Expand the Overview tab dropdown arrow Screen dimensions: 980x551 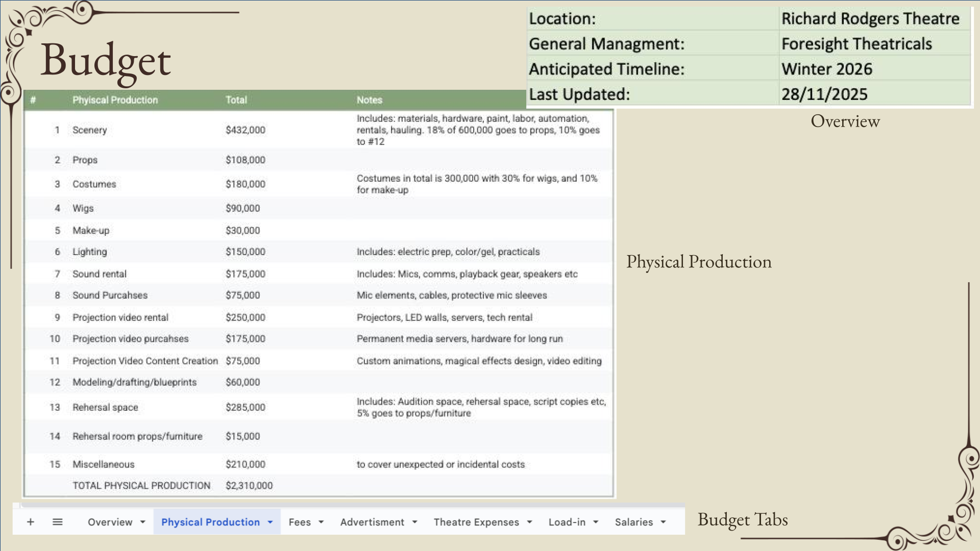point(143,522)
